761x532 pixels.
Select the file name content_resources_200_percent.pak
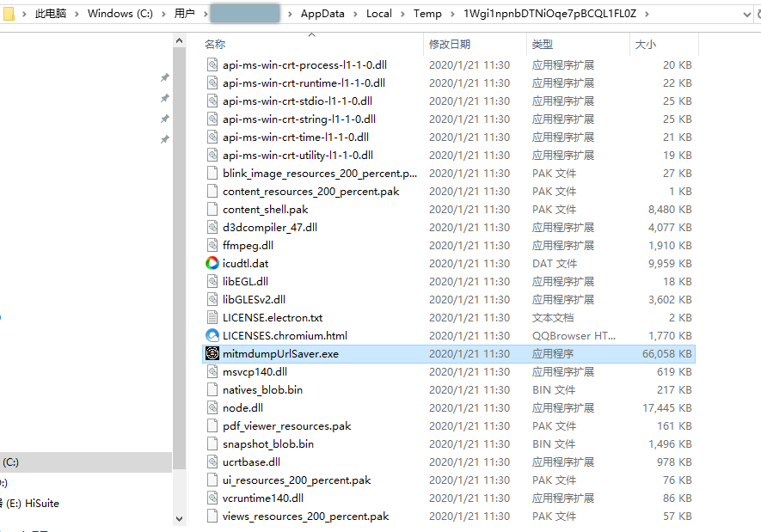pyautogui.click(x=310, y=192)
